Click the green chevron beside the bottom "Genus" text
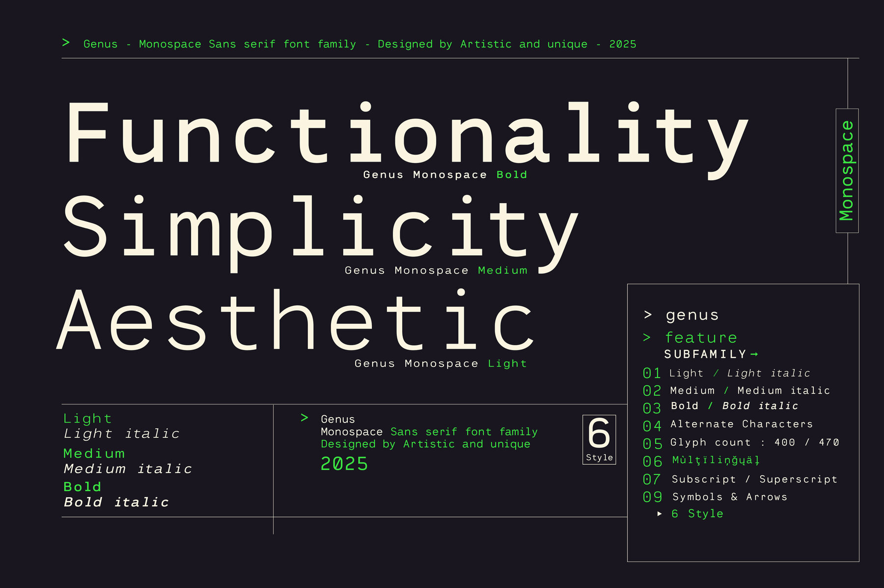Screen dimensions: 884x588 [304, 418]
